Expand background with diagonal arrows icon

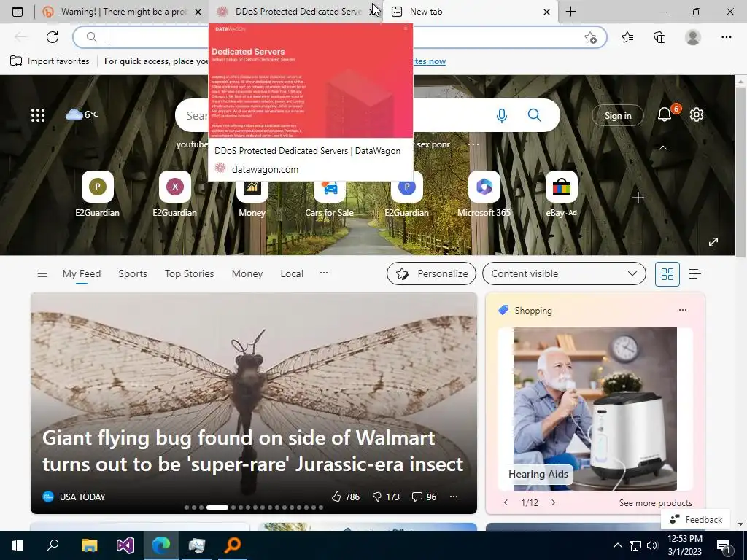pos(713,242)
